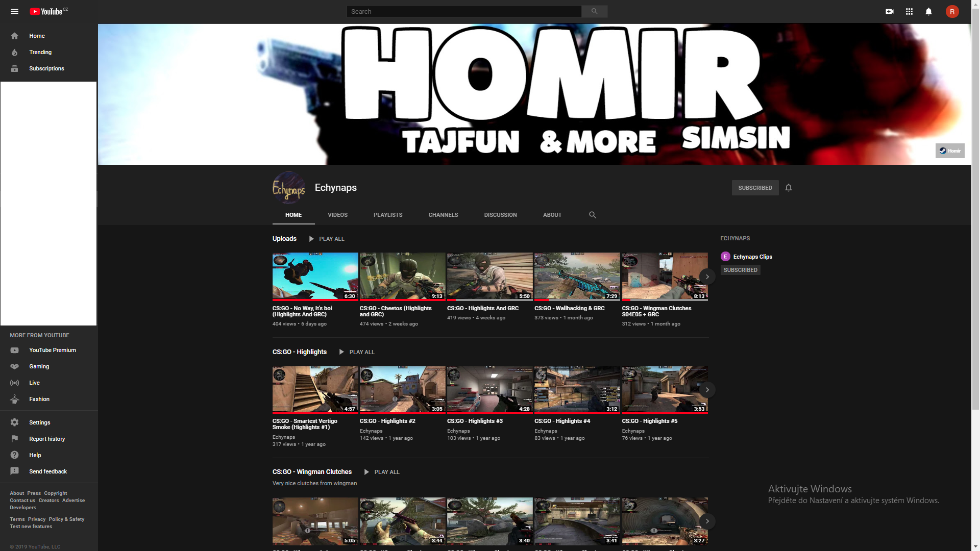The image size is (980, 551).
Task: Open the Wallhacking & GRC video thumbnail
Action: point(577,277)
